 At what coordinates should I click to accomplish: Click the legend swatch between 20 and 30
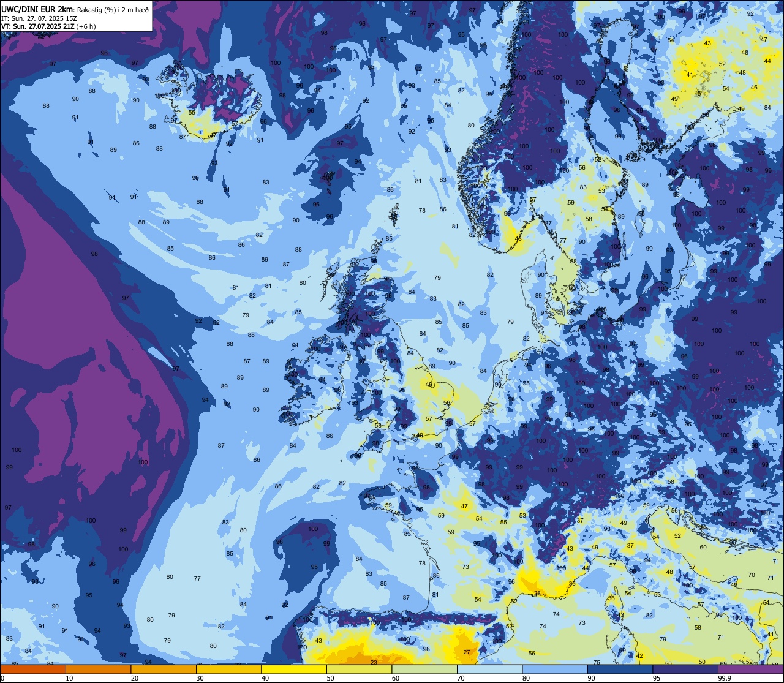coord(164,669)
